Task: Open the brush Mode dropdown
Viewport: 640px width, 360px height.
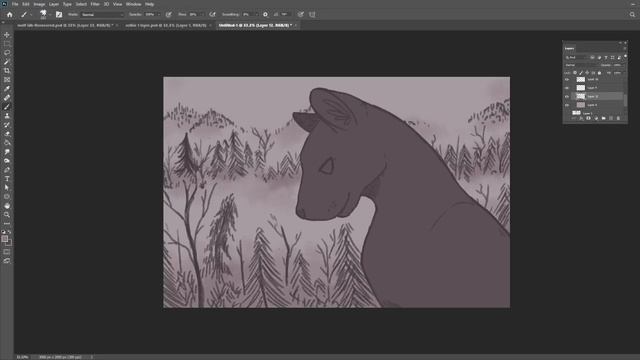Action: (x=102, y=14)
